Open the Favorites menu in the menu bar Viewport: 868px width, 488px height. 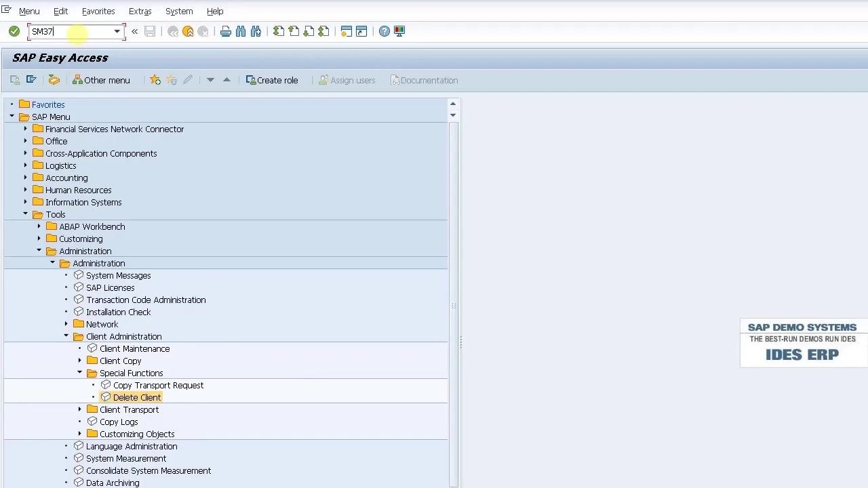[98, 11]
